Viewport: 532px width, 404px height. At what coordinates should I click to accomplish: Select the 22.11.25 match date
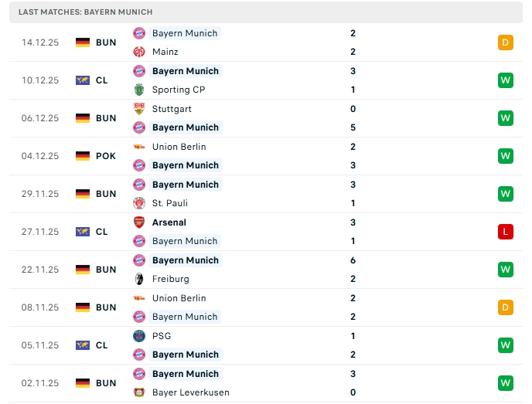[41, 270]
